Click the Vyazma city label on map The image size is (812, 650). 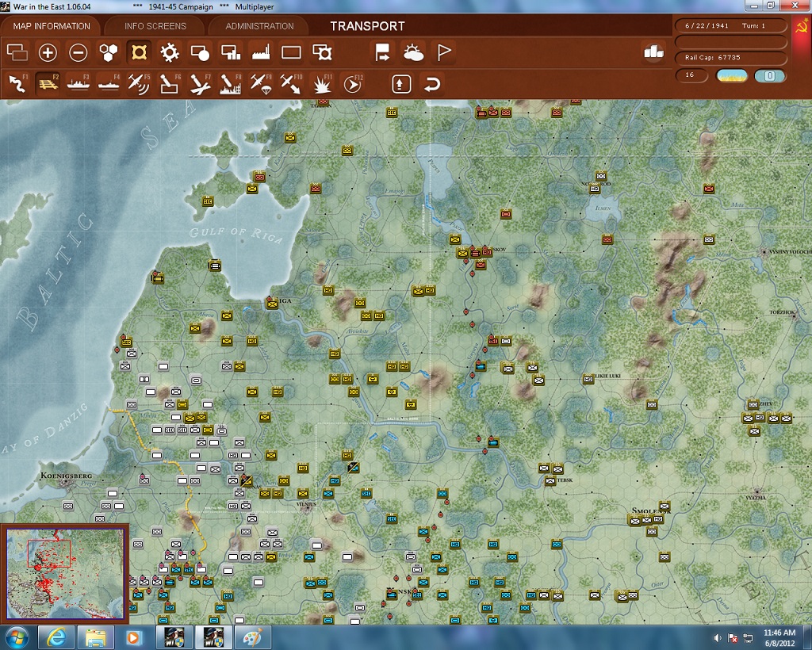tap(756, 497)
